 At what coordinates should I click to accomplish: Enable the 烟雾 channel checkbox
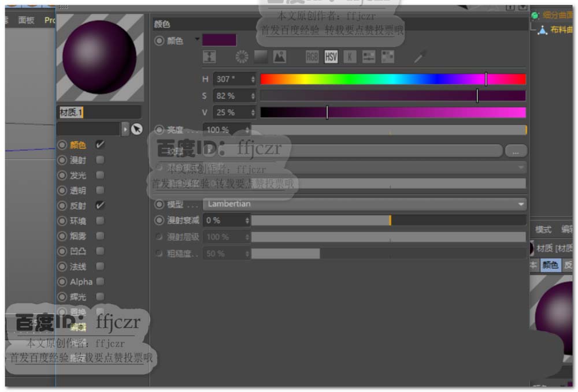click(99, 236)
